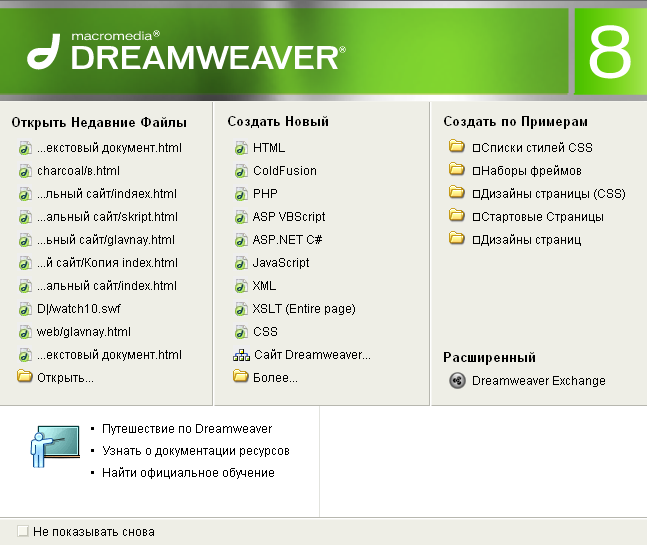The height and width of the screenshot is (545, 647).
Task: Click the training presenter illustration icon
Action: tap(50, 448)
